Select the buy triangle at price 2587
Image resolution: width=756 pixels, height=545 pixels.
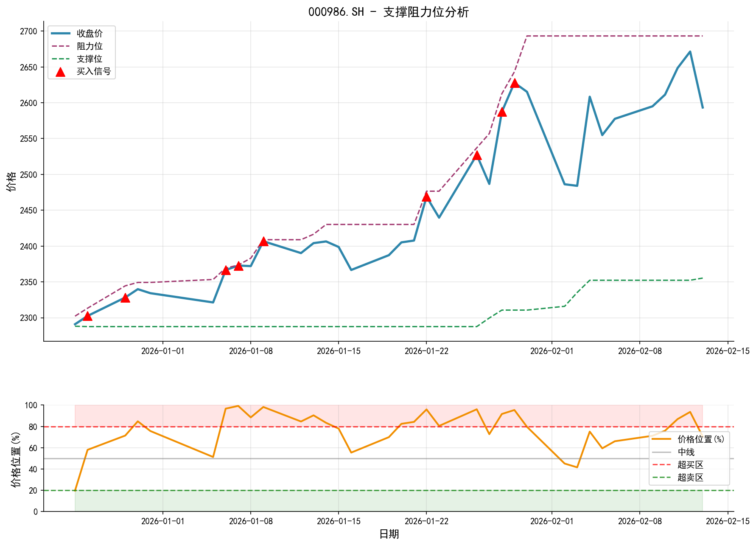pyautogui.click(x=502, y=112)
